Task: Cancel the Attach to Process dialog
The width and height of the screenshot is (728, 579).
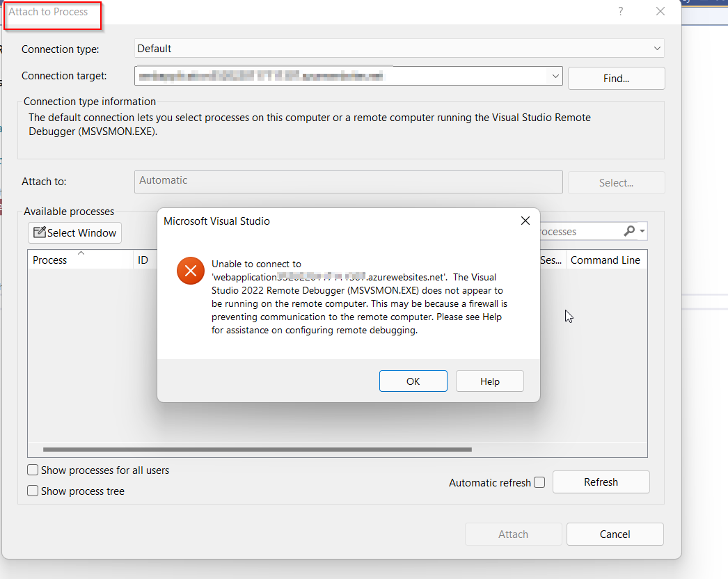Action: tap(615, 534)
